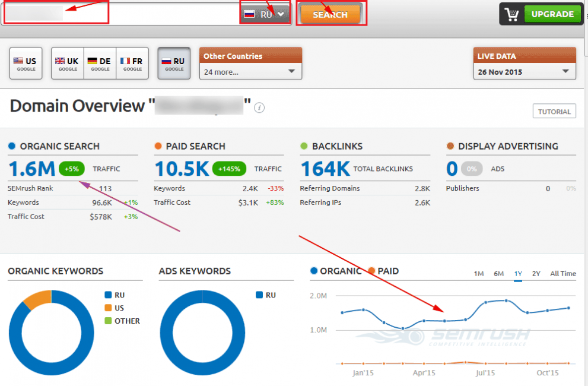Click the green UPGRADE button

point(552,14)
